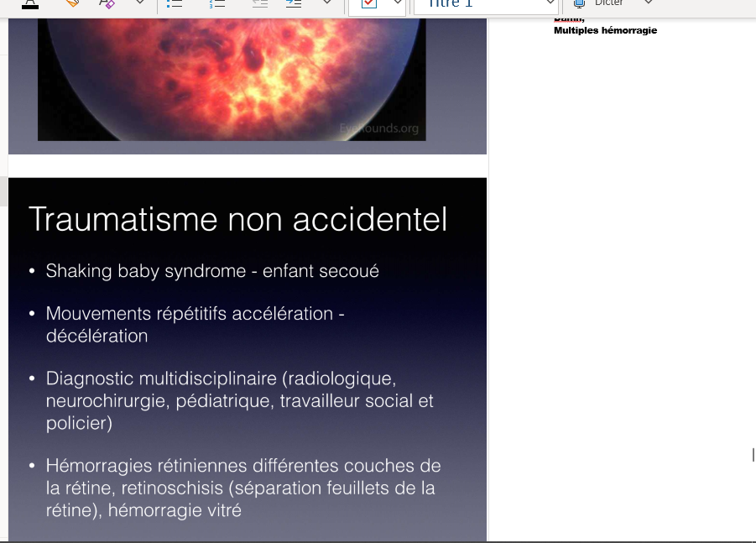Expand more text formatting options chevron
The height and width of the screenshot is (543, 756).
pos(140,3)
